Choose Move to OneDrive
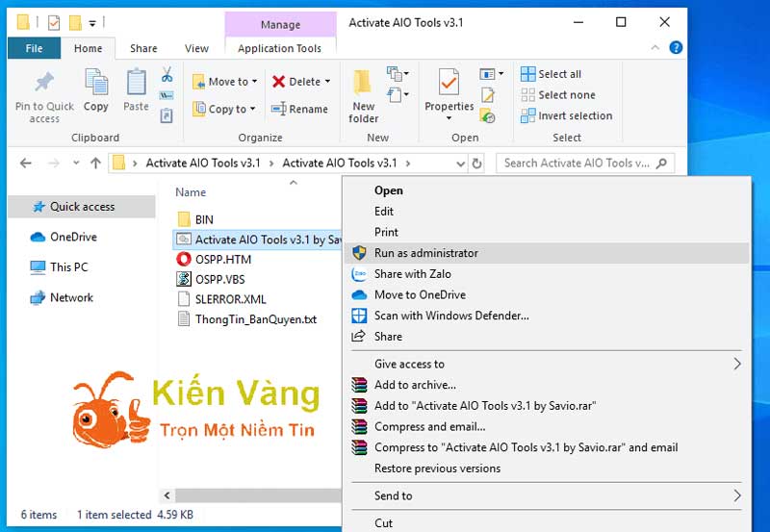The image size is (770, 532). click(546, 294)
